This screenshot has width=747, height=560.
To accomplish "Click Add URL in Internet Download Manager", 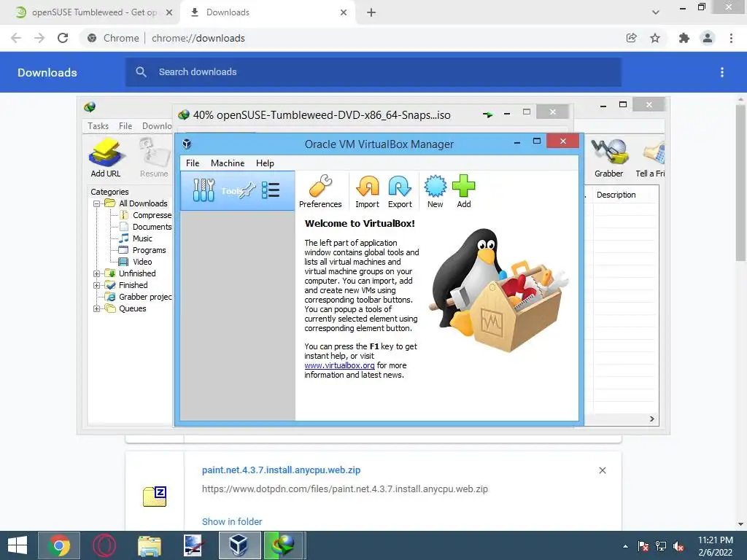I will tap(106, 157).
